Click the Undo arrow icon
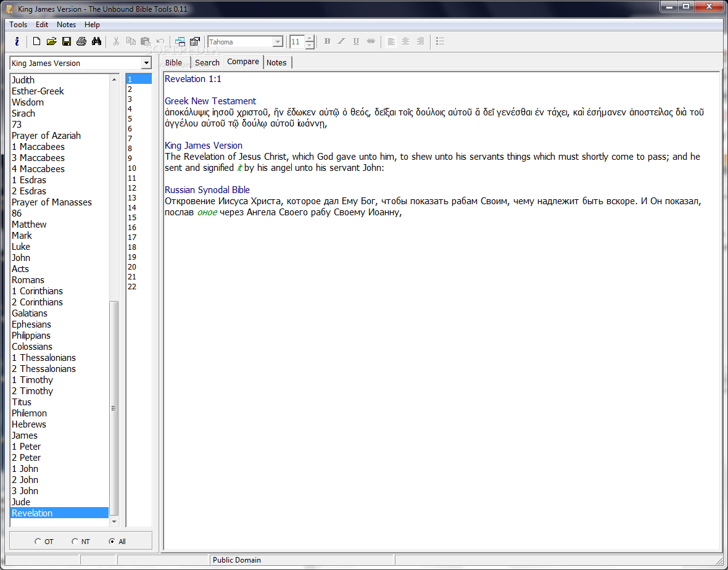Screen dimensions: 728x570 (160, 41)
